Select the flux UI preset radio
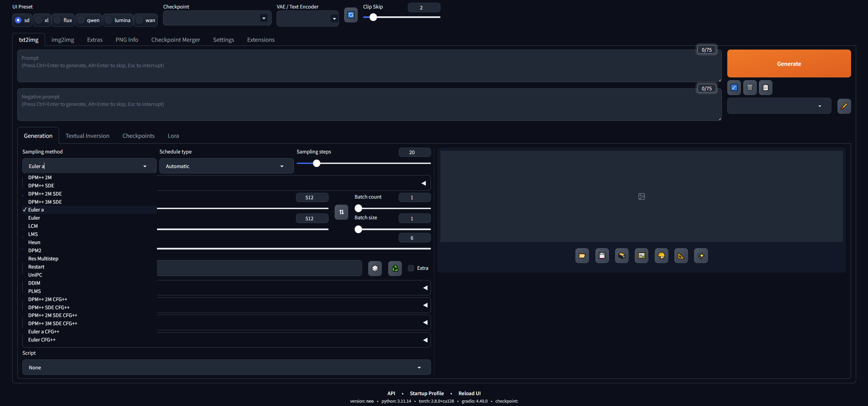Screen dimensions: 868x406 (58, 20)
